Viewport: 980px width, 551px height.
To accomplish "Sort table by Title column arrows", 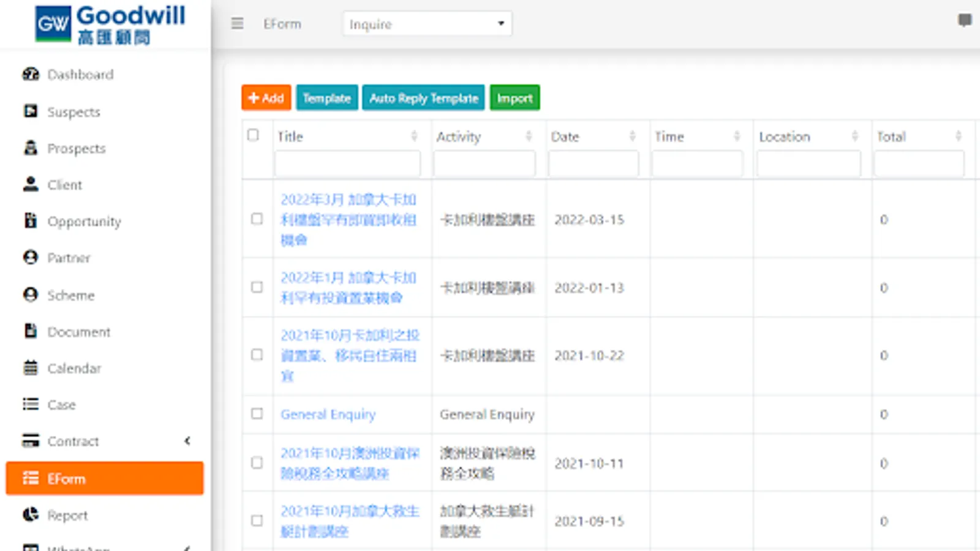I will pos(414,136).
